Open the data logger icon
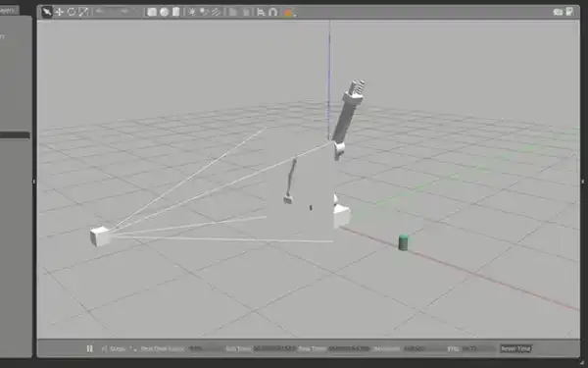 [569, 12]
